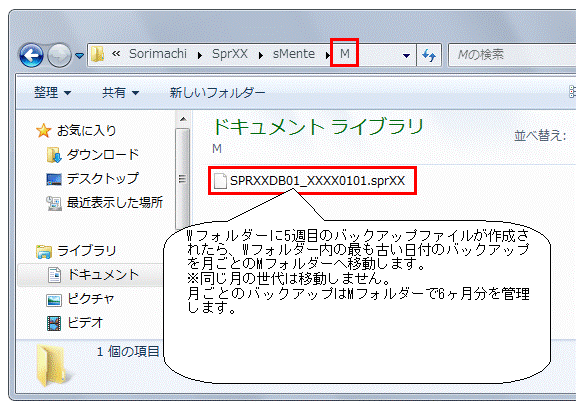The height and width of the screenshot is (409, 576).
Task: Open 最近表示した場所 in sidebar
Action: pyautogui.click(x=115, y=202)
